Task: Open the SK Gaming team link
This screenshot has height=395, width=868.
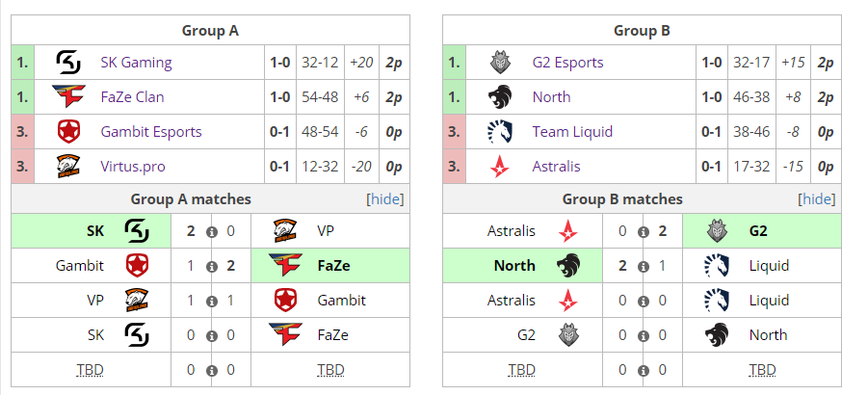Action: (x=136, y=62)
